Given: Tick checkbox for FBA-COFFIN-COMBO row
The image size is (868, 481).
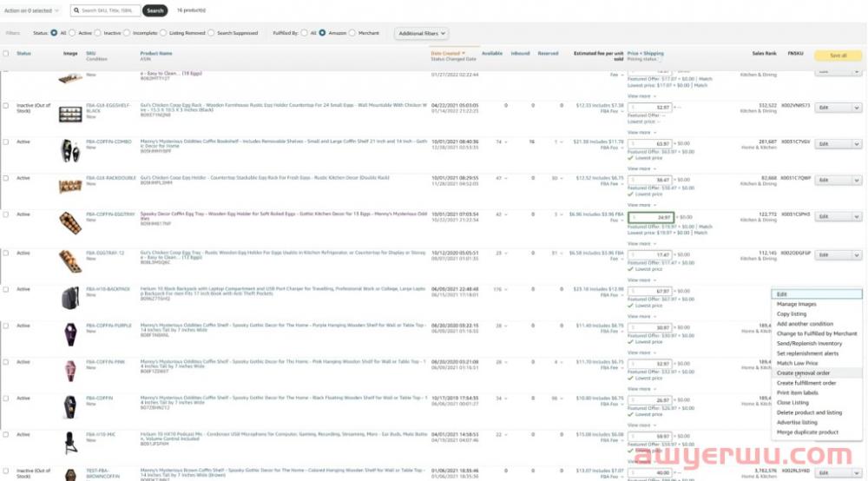Looking at the screenshot, I should point(6,142).
